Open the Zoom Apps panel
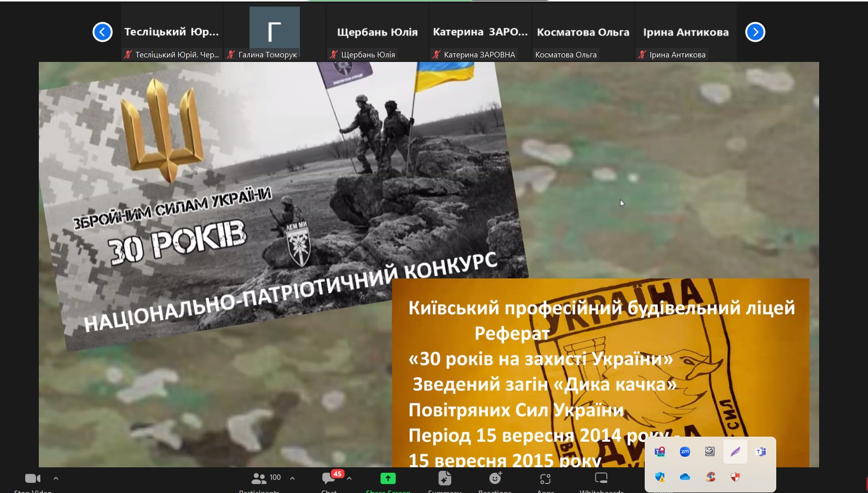This screenshot has height=493, width=868. point(545,478)
